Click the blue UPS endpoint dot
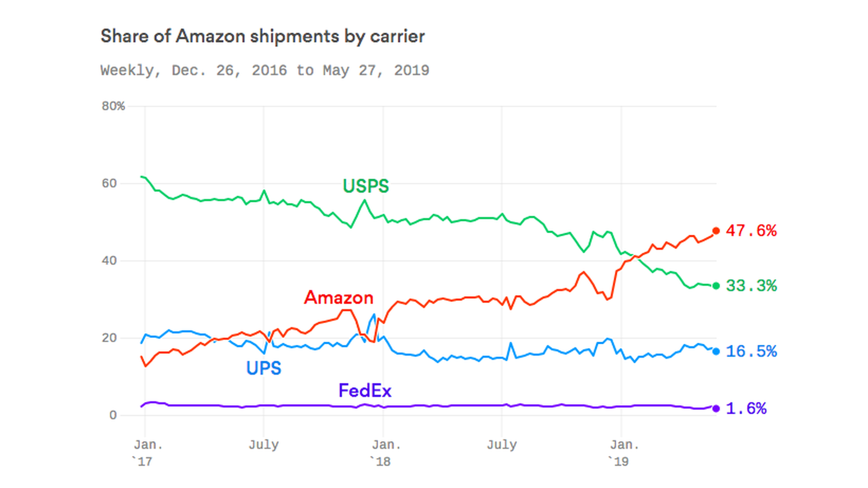The width and height of the screenshot is (868, 488). 716,351
